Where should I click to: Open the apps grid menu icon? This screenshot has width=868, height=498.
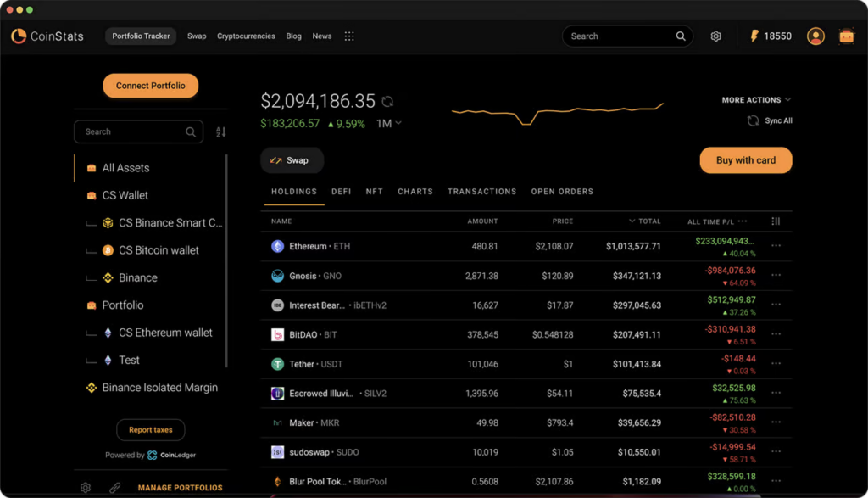point(349,36)
